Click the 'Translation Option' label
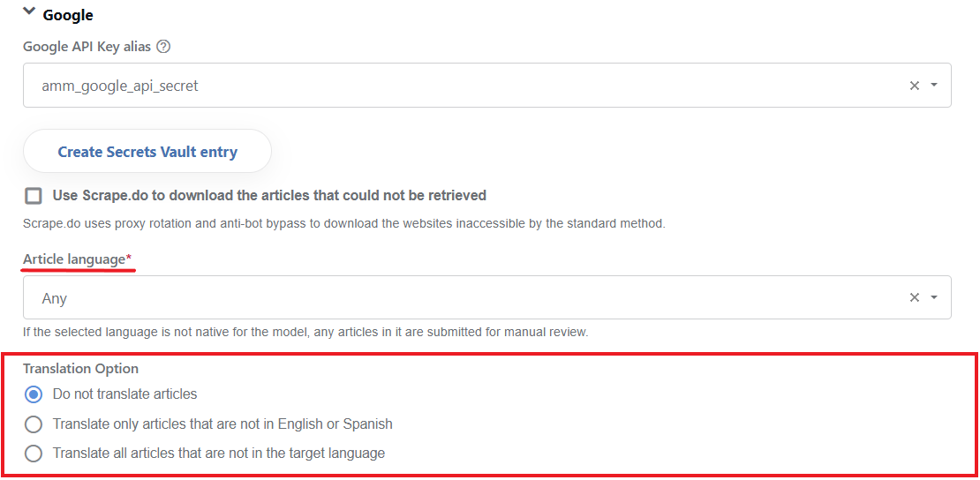The height and width of the screenshot is (480, 980). (80, 369)
